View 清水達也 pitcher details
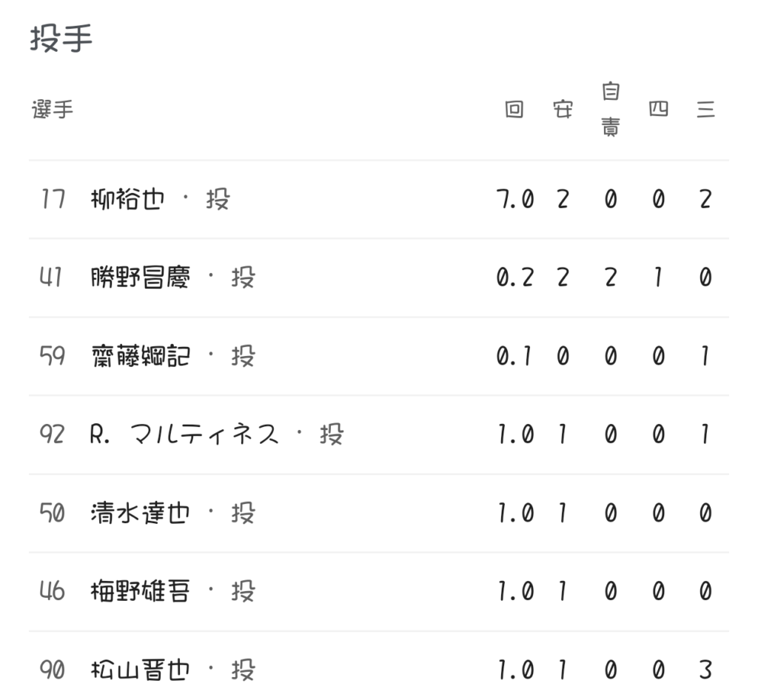 click(140, 514)
